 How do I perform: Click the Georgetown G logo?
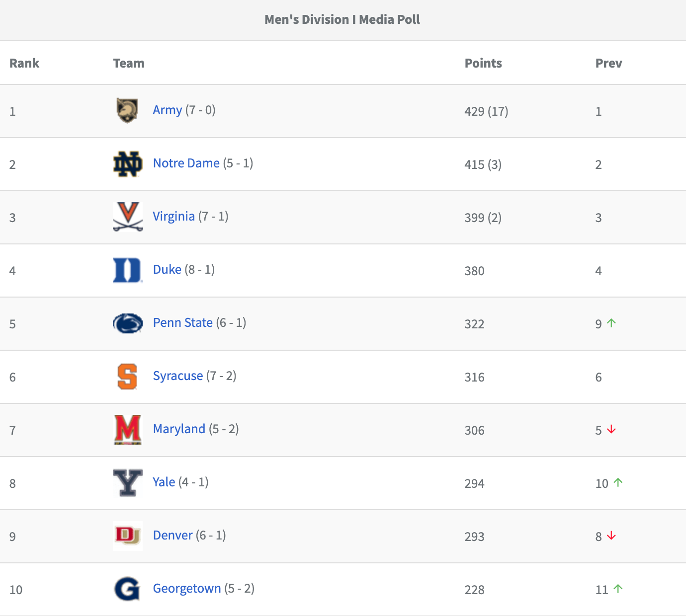127,589
